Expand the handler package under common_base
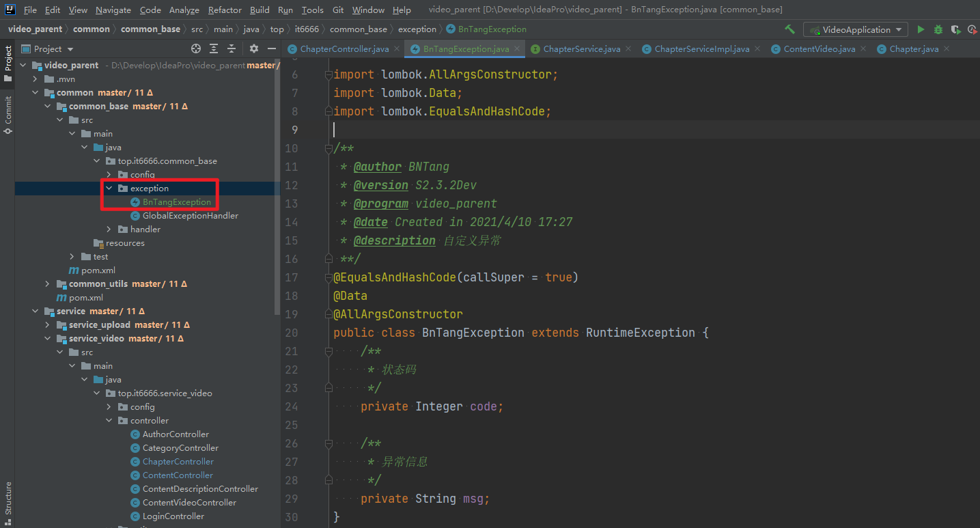 click(x=109, y=230)
